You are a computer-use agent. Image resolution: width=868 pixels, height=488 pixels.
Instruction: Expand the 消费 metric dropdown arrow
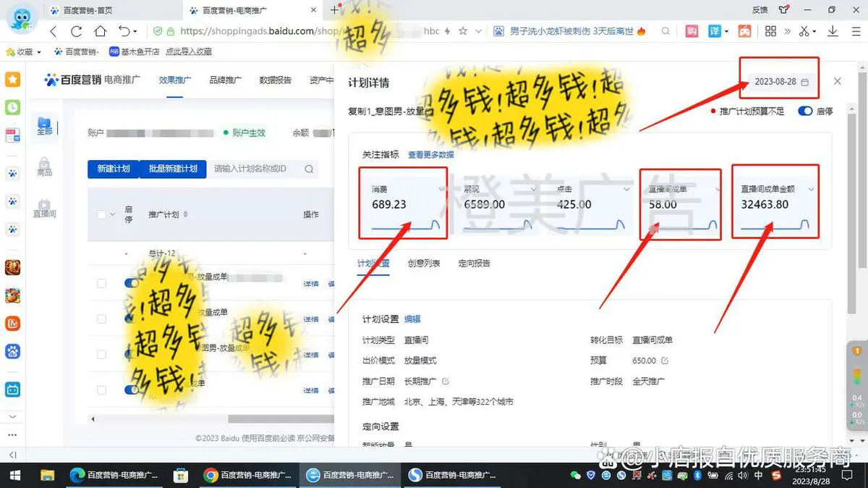click(441, 189)
